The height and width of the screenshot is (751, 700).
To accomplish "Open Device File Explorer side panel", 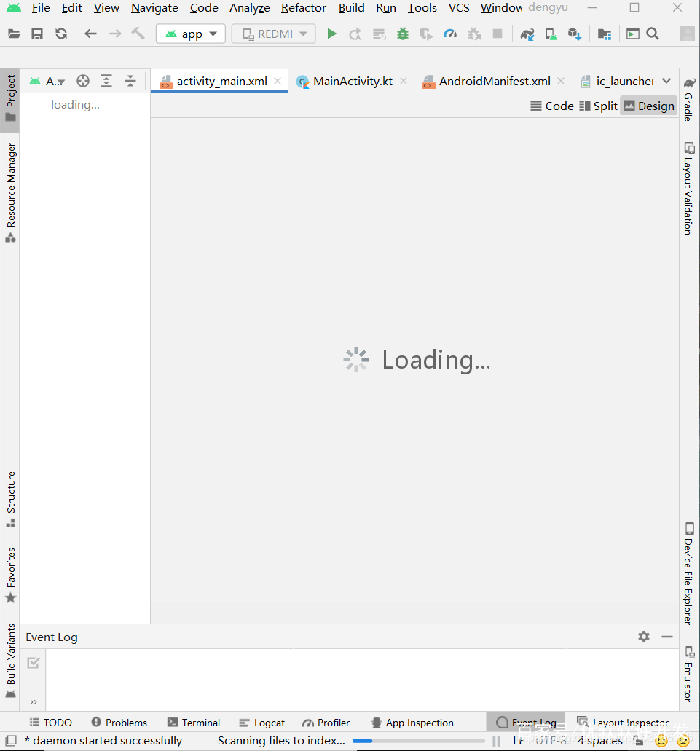I will (689, 573).
